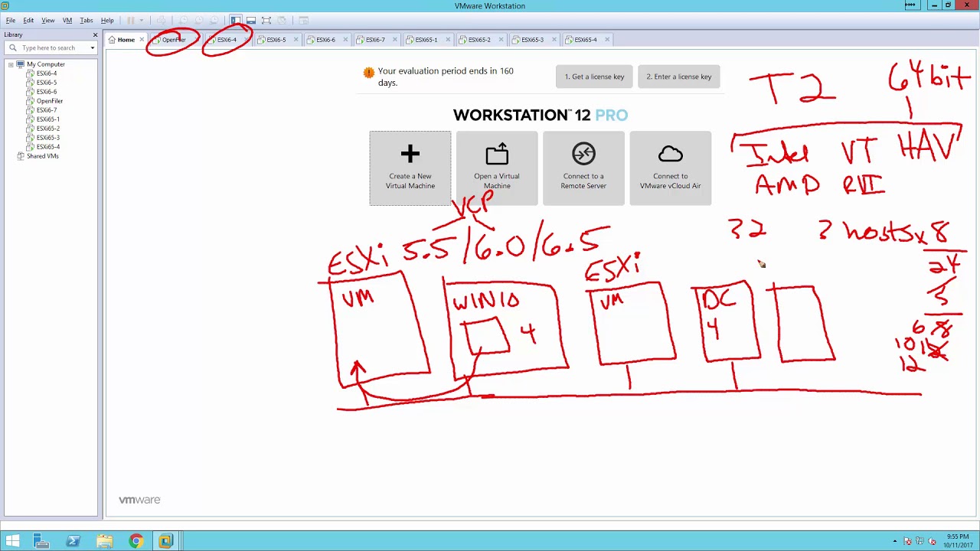Viewport: 980px width, 551px height.
Task: Open Server Manager from the taskbar
Action: [x=41, y=541]
